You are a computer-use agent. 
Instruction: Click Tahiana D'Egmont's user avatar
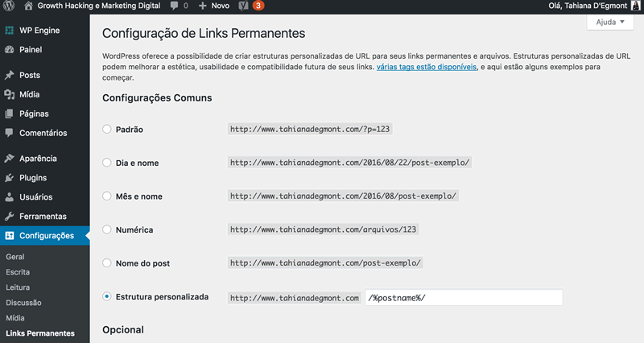click(635, 6)
